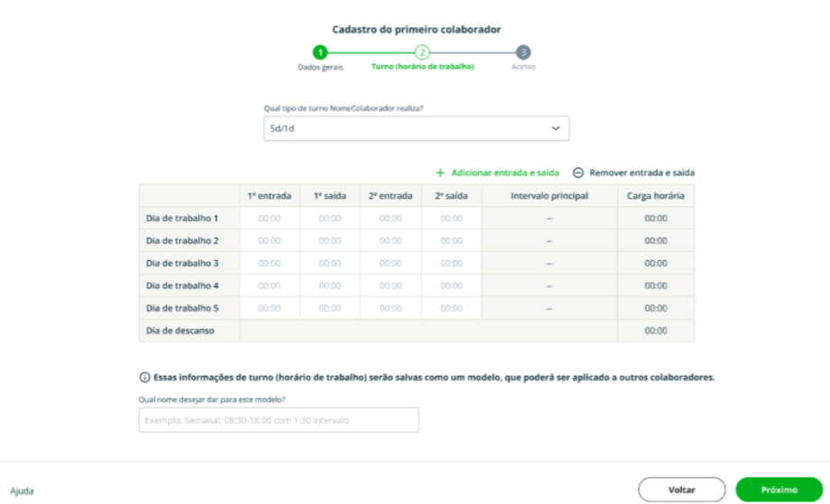The width and height of the screenshot is (830, 504).
Task: Click Adicionar entrada e saída link
Action: click(505, 173)
